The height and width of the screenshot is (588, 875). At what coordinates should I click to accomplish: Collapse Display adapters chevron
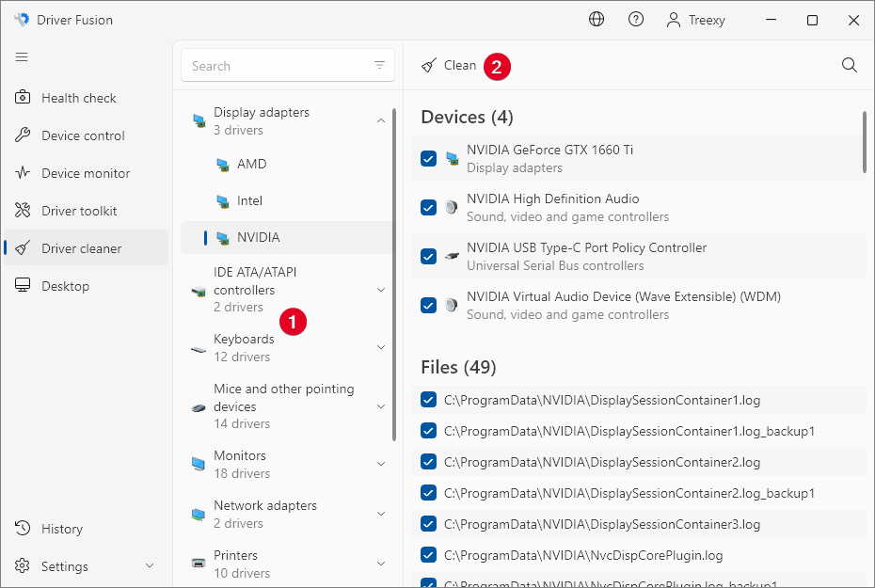click(x=381, y=120)
